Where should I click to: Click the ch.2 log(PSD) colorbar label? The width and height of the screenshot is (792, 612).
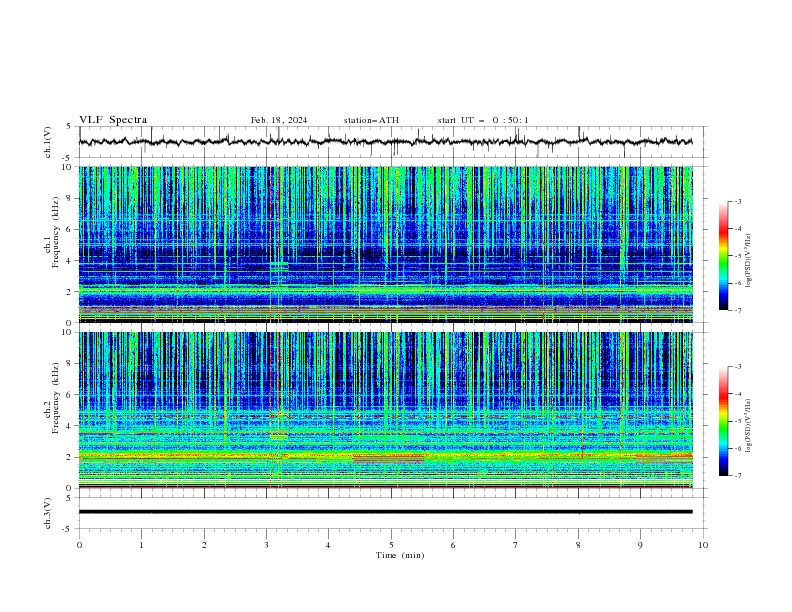pyautogui.click(x=749, y=426)
